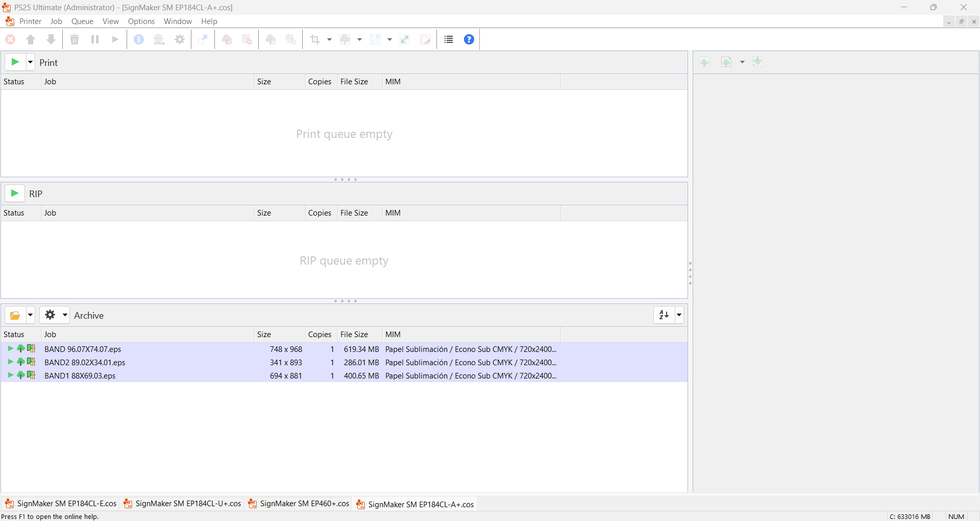
Task: Click the export arrow icon in toolbar
Action: (x=203, y=39)
